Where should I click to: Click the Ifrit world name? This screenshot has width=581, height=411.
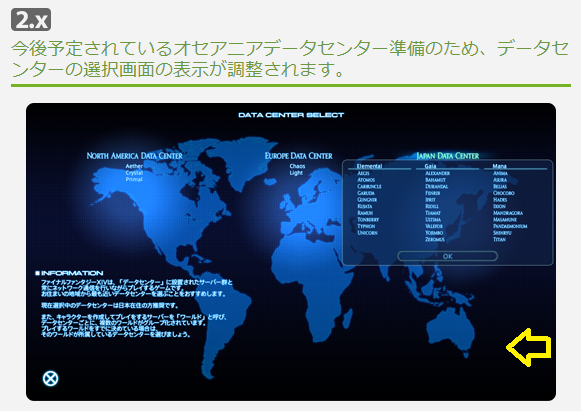(430, 200)
